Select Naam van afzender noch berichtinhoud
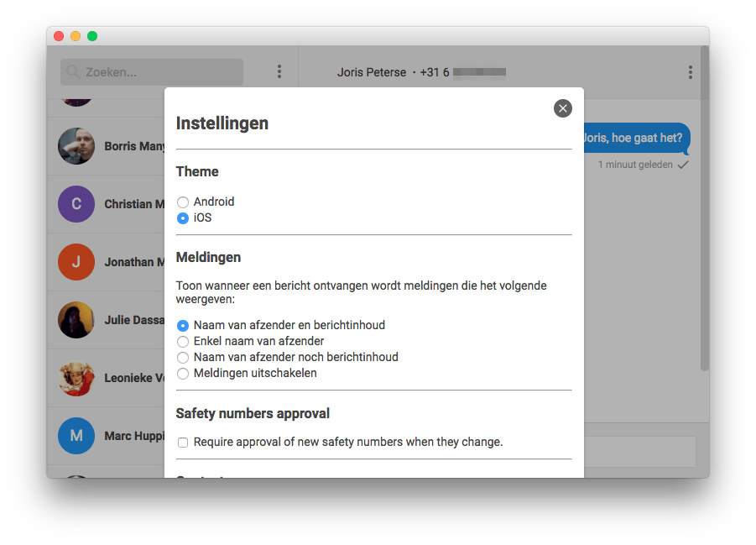756x545 pixels. point(183,358)
